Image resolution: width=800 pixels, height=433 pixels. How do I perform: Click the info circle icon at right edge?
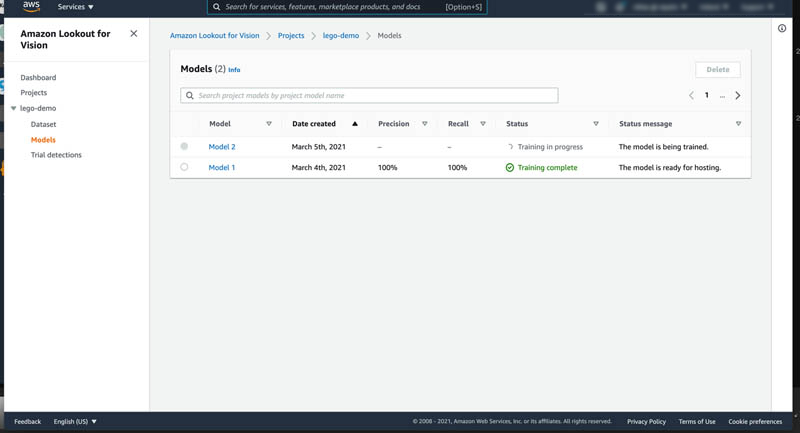pyautogui.click(x=782, y=29)
